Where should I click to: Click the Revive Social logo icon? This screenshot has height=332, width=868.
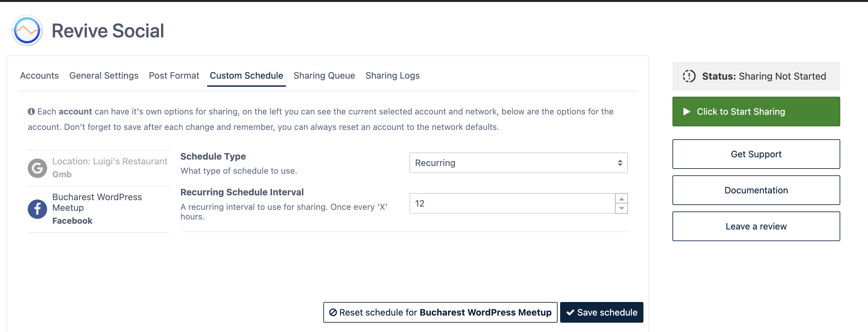click(27, 31)
